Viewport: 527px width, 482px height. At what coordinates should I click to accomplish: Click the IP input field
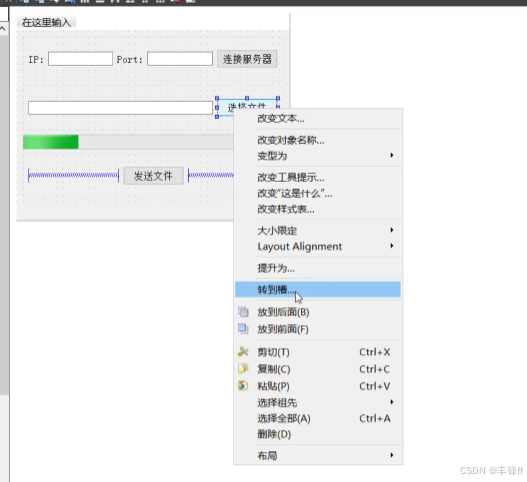click(80, 59)
